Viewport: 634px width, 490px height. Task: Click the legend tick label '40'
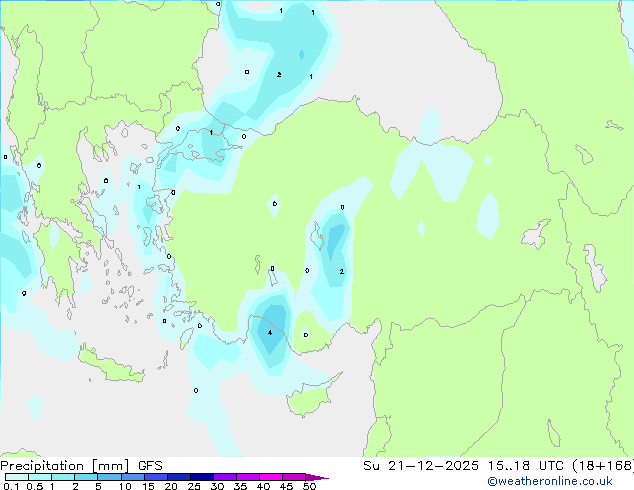tap(263, 486)
